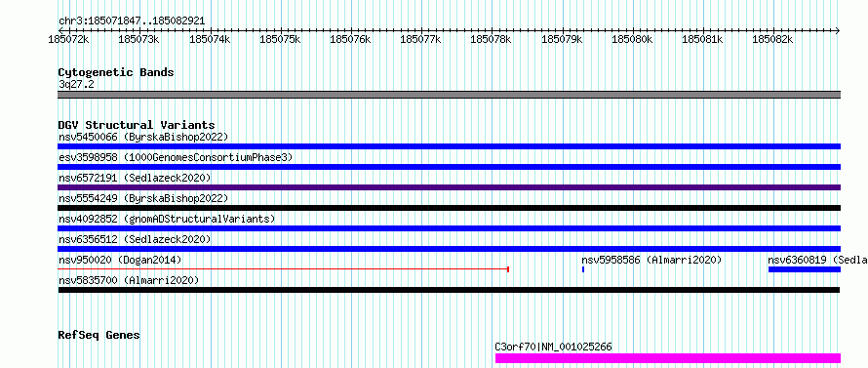The image size is (868, 368).
Task: Click the esv3598958 (1000GenomesConsortiumPhase3) label
Action: point(176,157)
